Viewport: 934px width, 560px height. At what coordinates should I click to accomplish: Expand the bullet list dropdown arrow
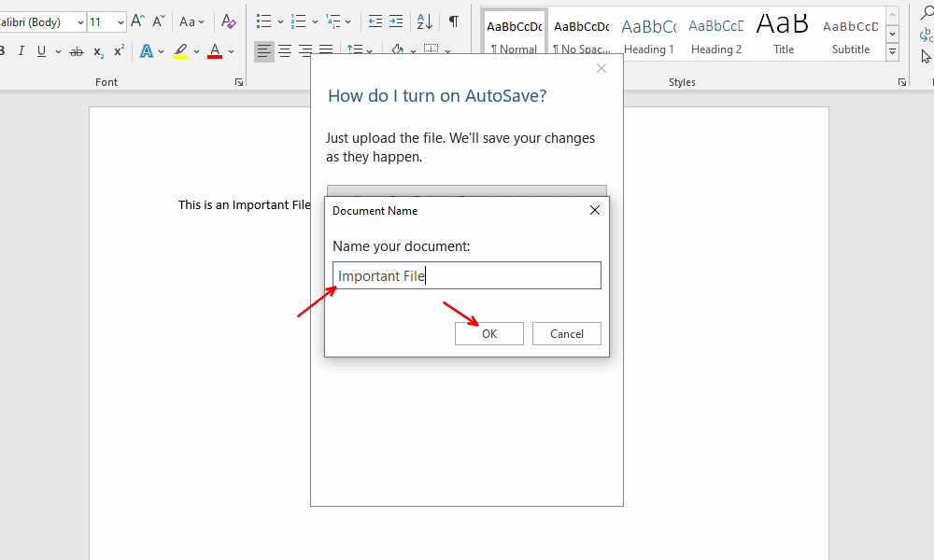[x=280, y=21]
